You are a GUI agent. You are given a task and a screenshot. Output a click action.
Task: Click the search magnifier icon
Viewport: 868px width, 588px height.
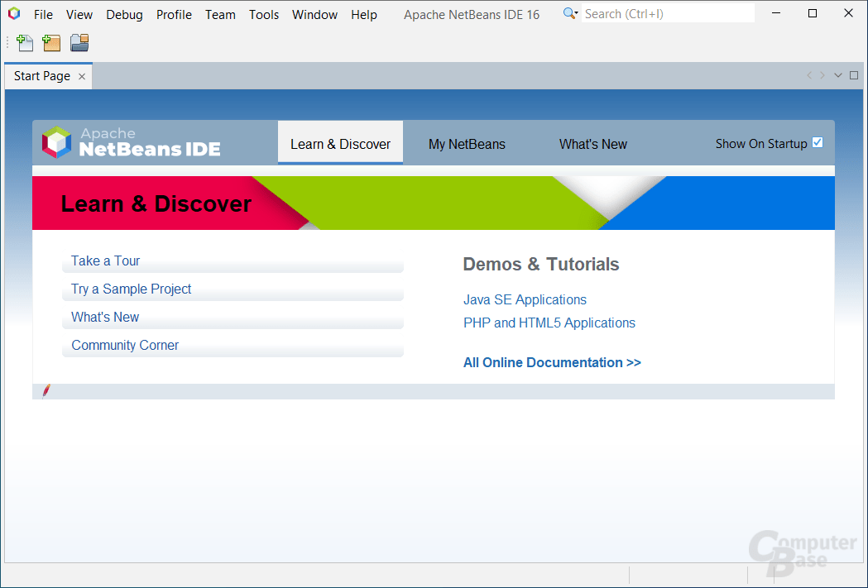tap(568, 12)
